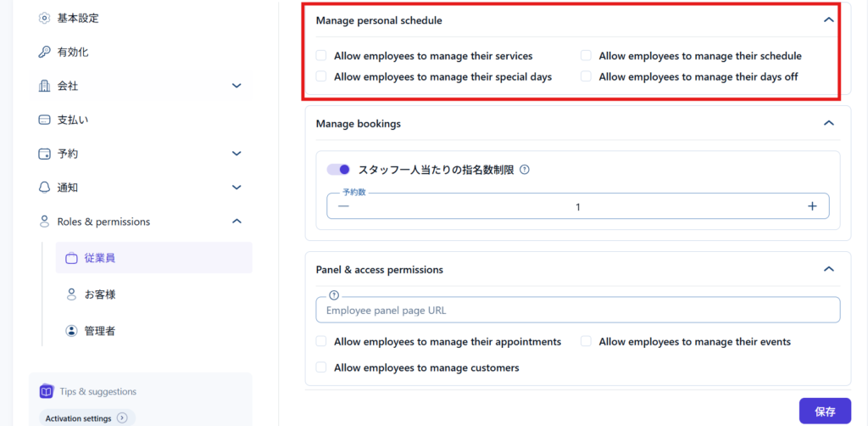Viewport: 868px width, 426px height.
Task: Click the arrow icon next to Activation settings
Action: (x=122, y=418)
